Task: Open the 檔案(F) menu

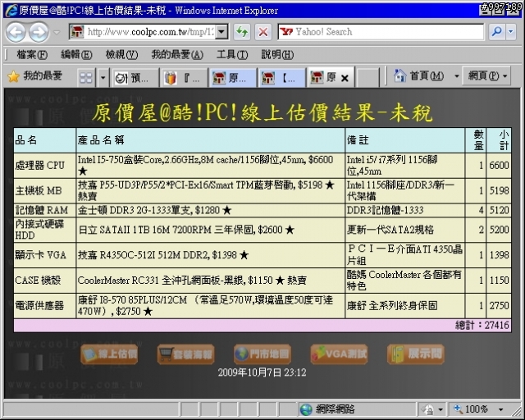Action: pos(32,54)
